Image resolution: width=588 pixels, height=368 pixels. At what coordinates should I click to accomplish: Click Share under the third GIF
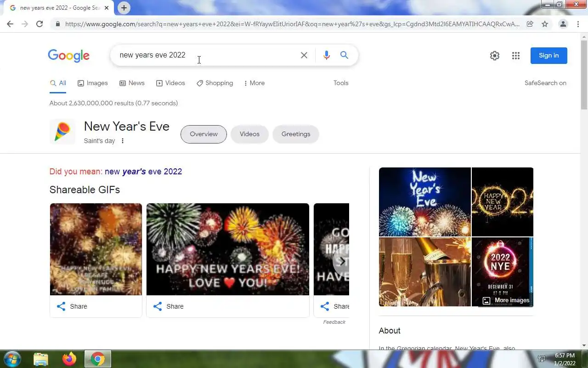[334, 306]
